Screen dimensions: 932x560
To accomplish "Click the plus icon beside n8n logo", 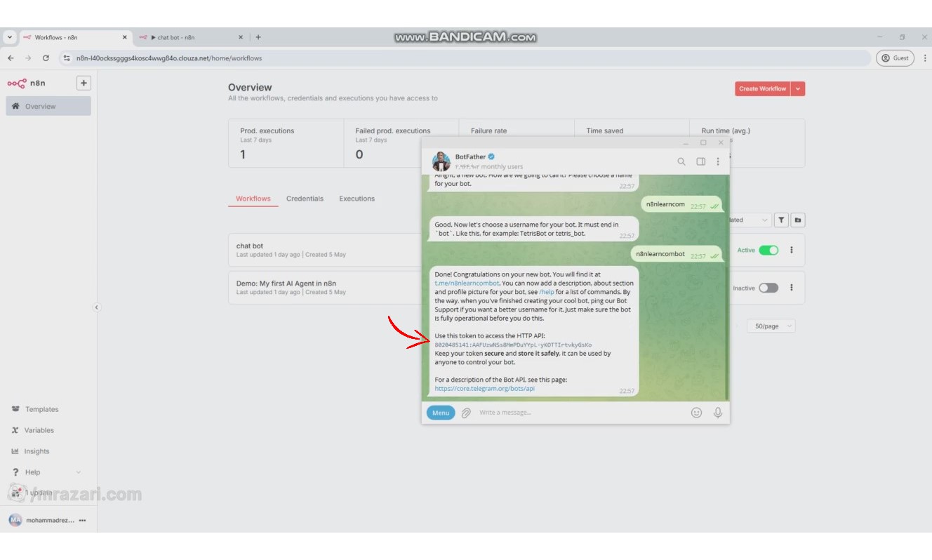I will click(x=84, y=83).
